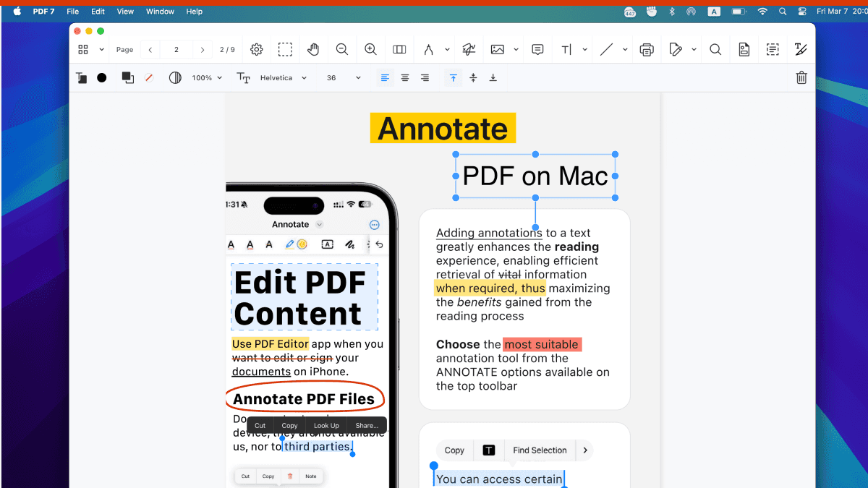The width and height of the screenshot is (868, 488).
Task: Toggle right text alignment
Action: pos(425,77)
